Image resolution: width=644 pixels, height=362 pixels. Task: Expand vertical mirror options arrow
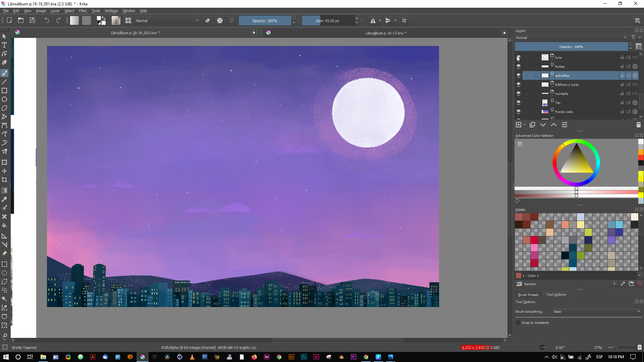pos(395,20)
